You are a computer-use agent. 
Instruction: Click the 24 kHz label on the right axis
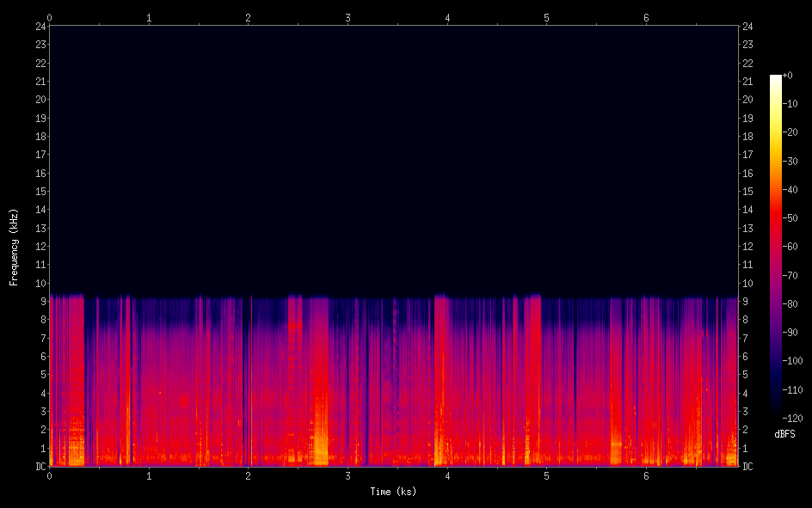click(x=748, y=26)
